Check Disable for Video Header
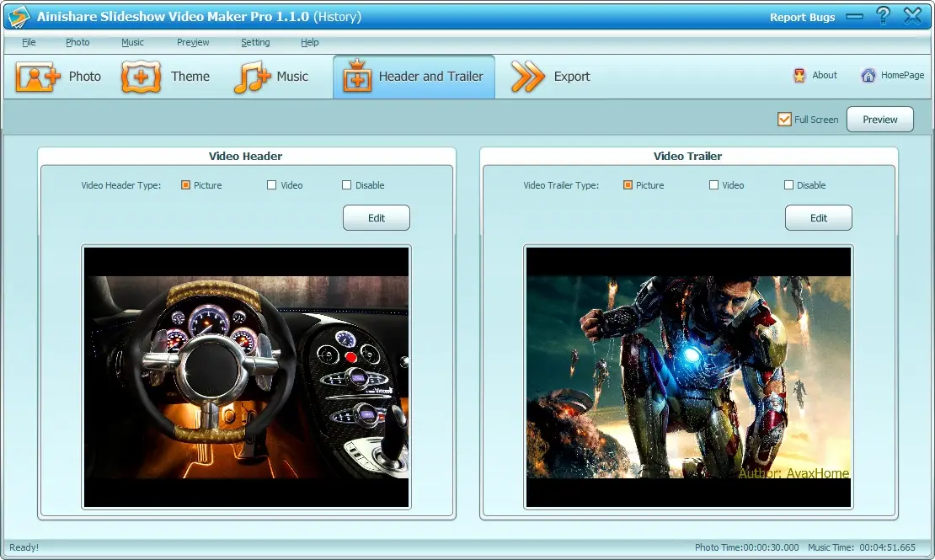Image resolution: width=935 pixels, height=560 pixels. point(346,185)
